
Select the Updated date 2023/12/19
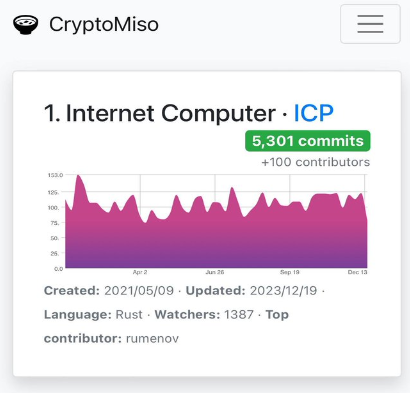tap(283, 291)
